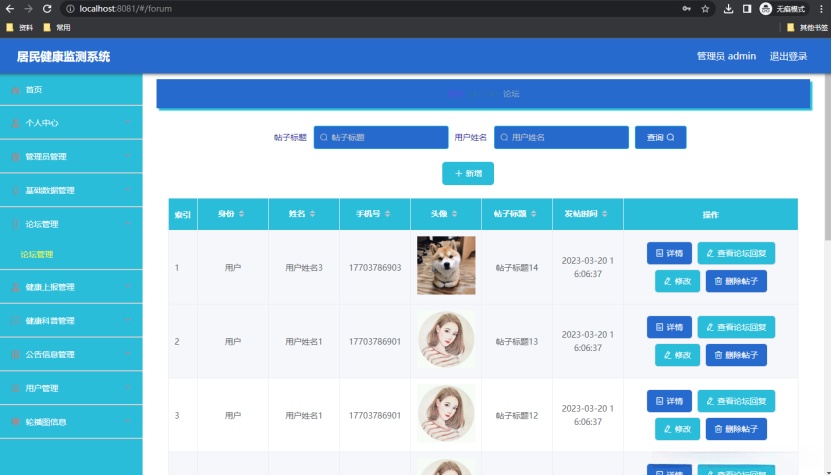Sort the table by 发帖时间 column arrows

click(x=604, y=214)
